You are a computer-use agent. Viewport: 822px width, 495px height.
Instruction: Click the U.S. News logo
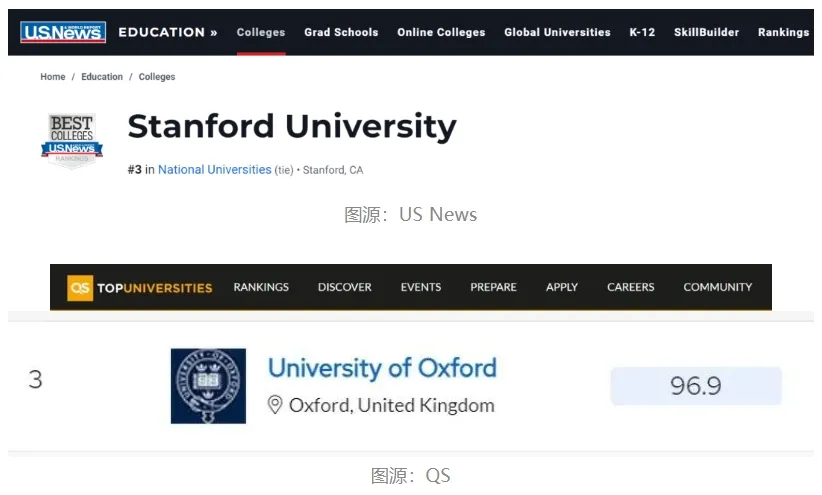pos(62,32)
